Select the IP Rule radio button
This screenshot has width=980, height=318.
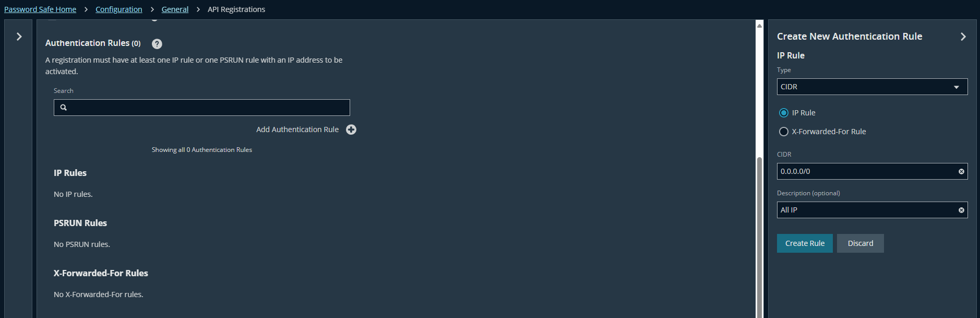pos(783,113)
